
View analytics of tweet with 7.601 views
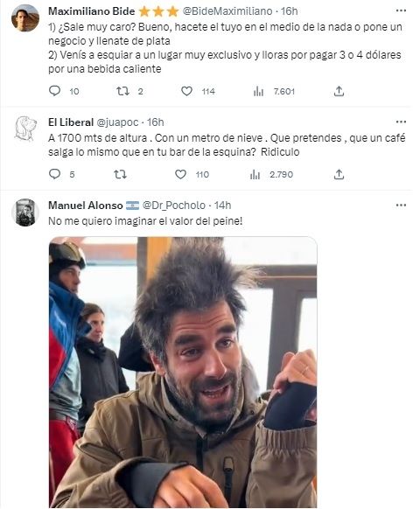tap(258, 91)
